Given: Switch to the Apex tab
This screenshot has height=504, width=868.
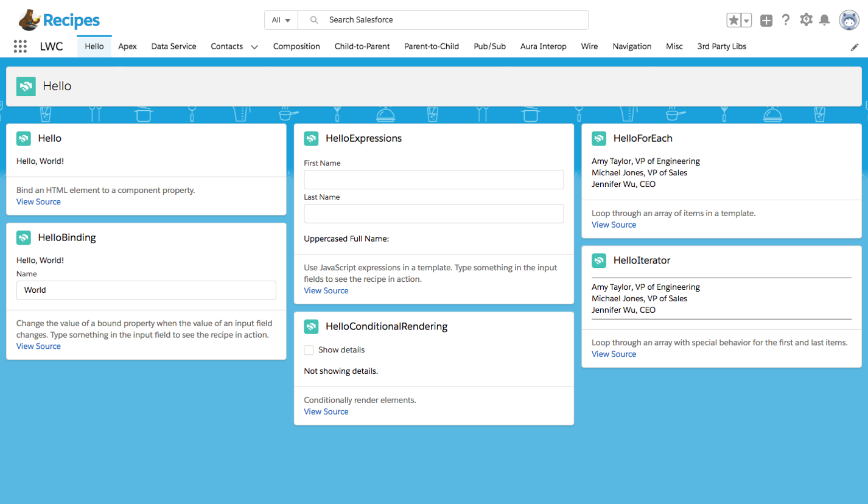Looking at the screenshot, I should coord(127,46).
